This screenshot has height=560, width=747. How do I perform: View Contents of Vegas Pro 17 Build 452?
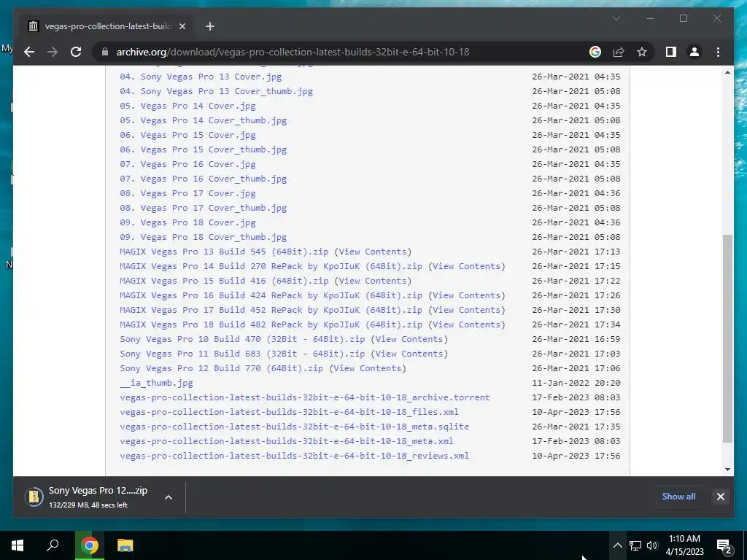[x=466, y=310]
